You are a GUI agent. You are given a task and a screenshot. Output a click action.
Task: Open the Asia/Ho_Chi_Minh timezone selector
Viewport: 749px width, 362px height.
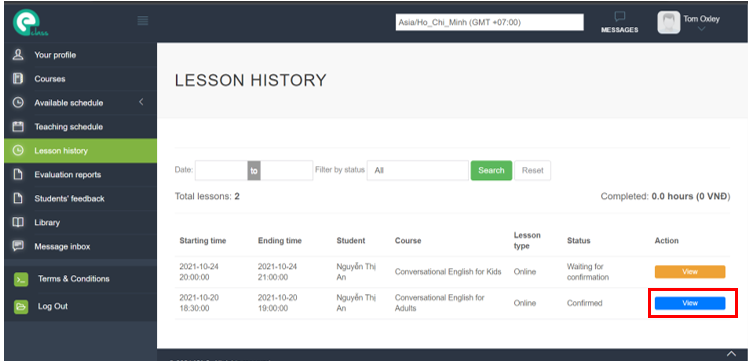point(490,22)
